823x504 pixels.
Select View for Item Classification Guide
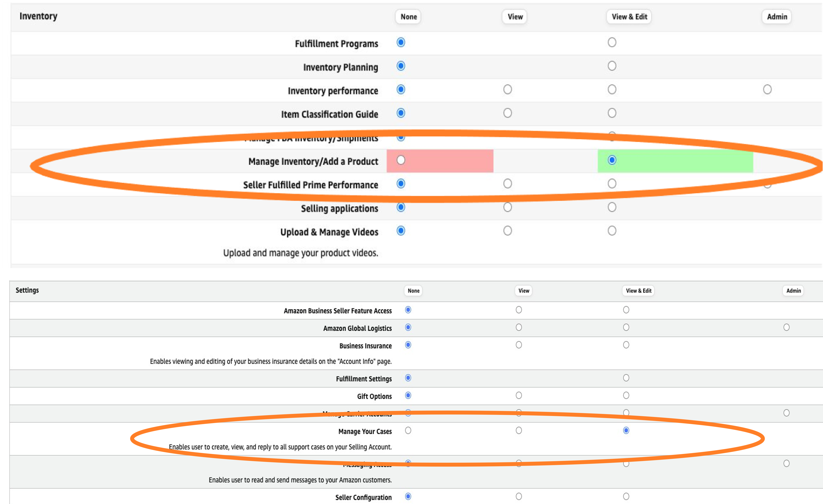[x=507, y=113]
